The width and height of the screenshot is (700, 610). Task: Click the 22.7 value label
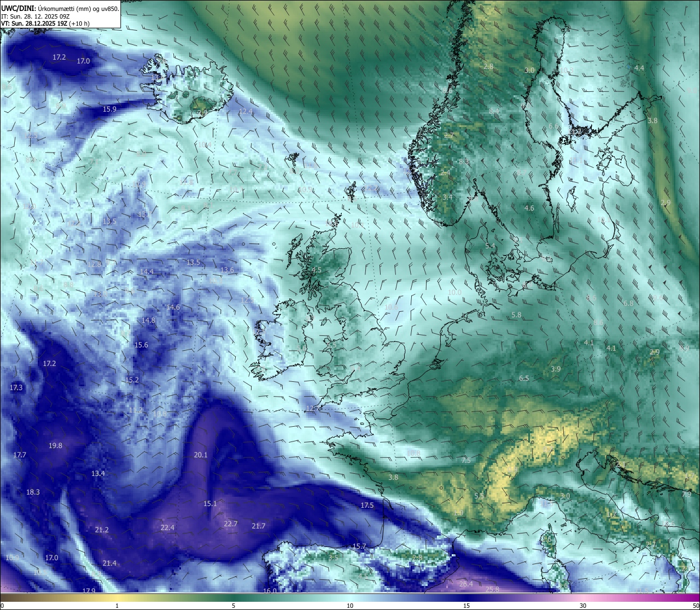pyautogui.click(x=231, y=524)
